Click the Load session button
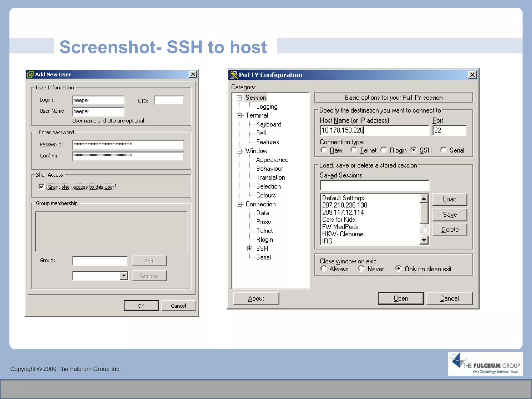Image resolution: width=532 pixels, height=399 pixels. (450, 199)
